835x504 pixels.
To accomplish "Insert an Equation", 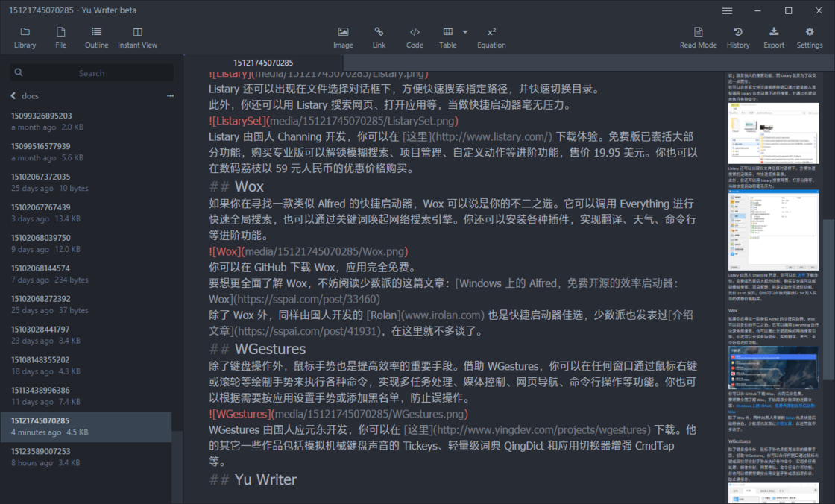I will click(491, 38).
